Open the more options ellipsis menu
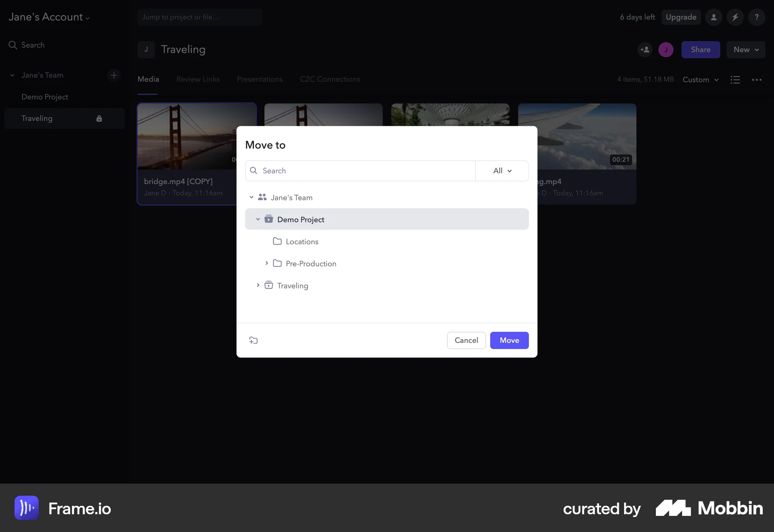774x532 pixels. (x=757, y=79)
